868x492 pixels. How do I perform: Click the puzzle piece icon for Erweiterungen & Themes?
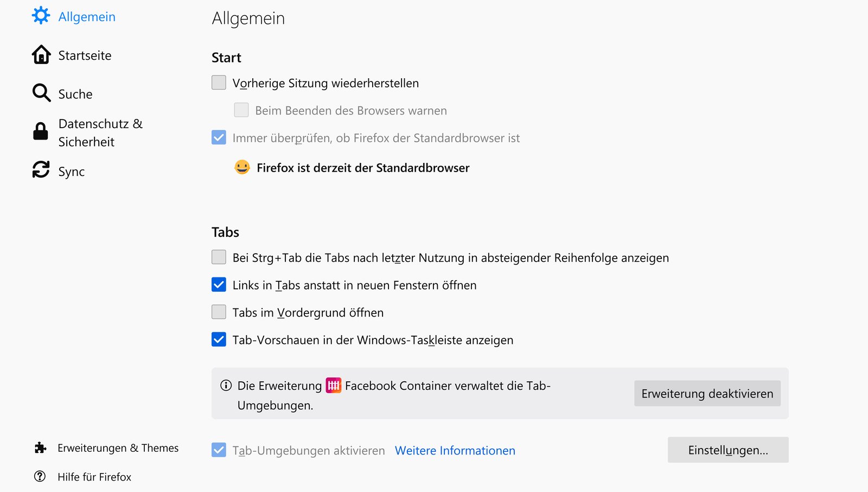tap(40, 447)
